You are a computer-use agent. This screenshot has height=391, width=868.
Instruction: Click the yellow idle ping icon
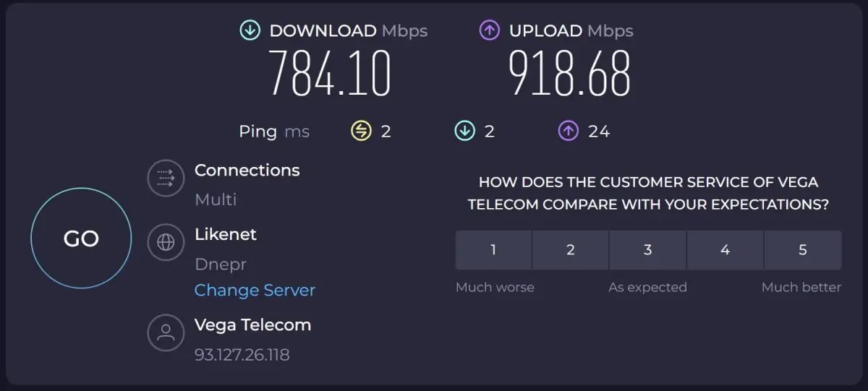[x=361, y=131]
